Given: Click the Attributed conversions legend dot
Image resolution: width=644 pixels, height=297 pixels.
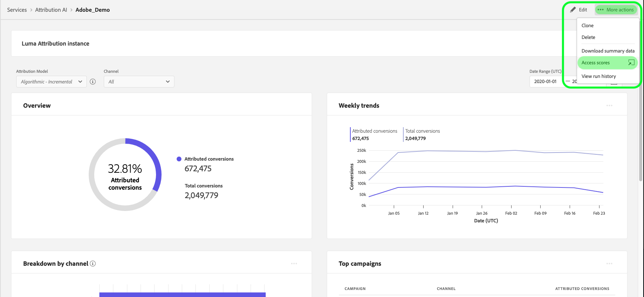Looking at the screenshot, I should [179, 159].
